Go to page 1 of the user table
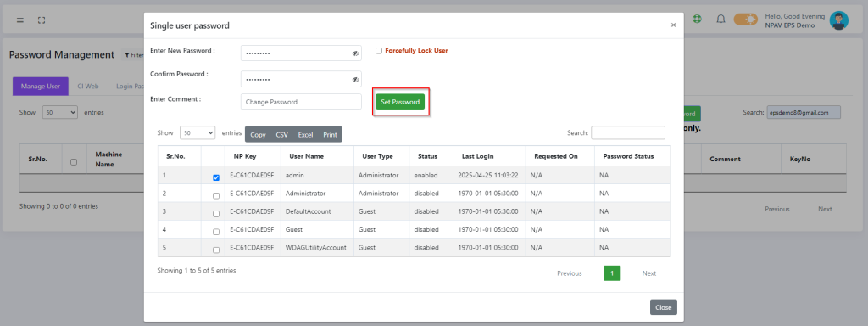Image resolution: width=868 pixels, height=326 pixels. [x=612, y=273]
